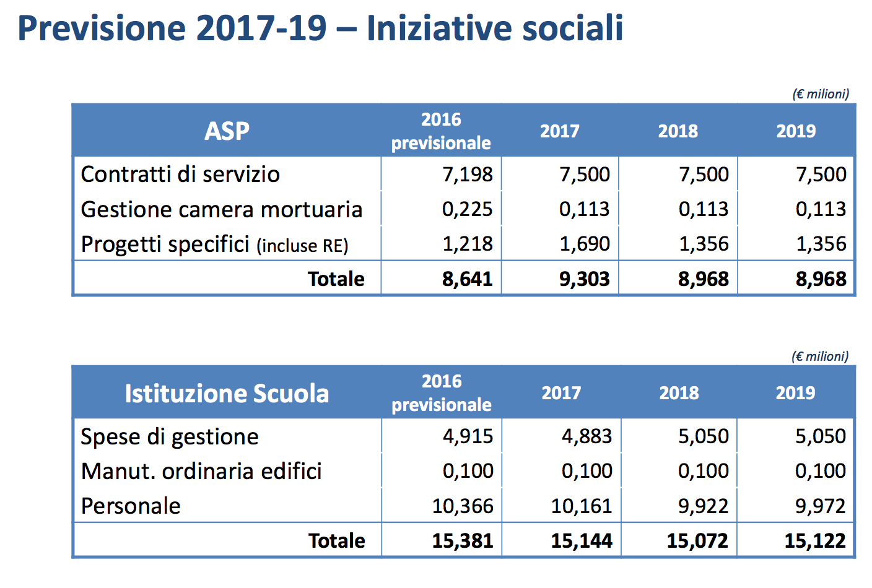The width and height of the screenshot is (872, 588).
Task: Click the Personale 2016 value 10,366
Action: (x=462, y=506)
